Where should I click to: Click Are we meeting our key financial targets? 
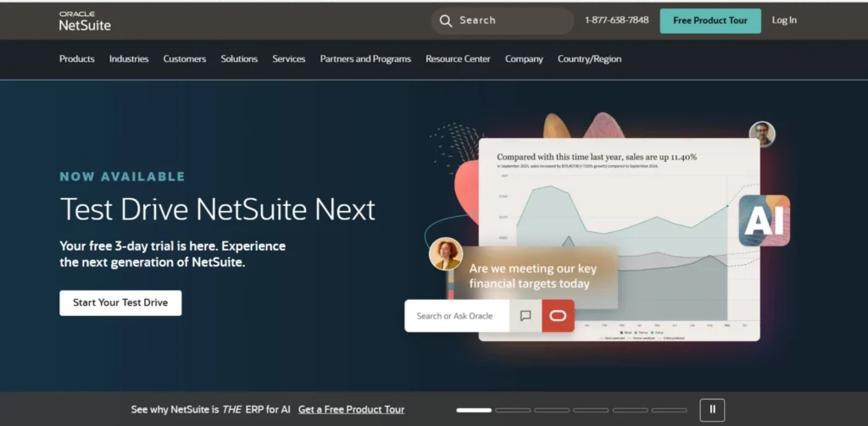[x=533, y=276]
